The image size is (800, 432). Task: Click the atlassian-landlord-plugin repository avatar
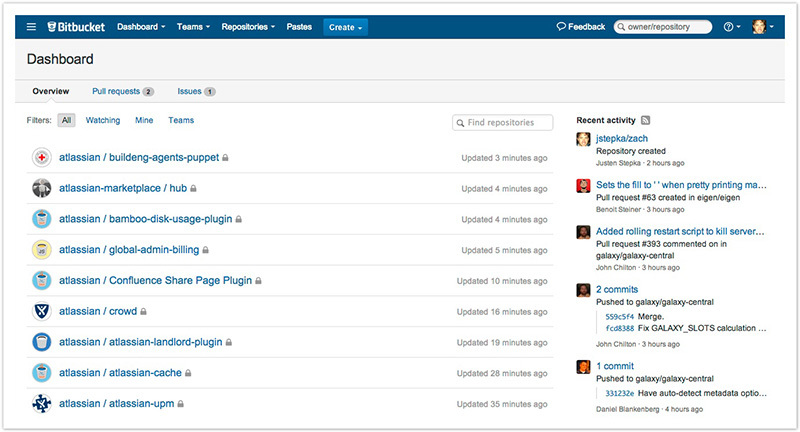tap(42, 342)
